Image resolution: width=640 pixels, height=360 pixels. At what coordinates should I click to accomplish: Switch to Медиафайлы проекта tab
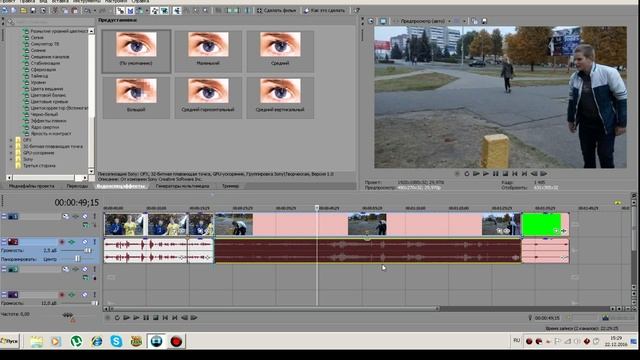point(31,186)
